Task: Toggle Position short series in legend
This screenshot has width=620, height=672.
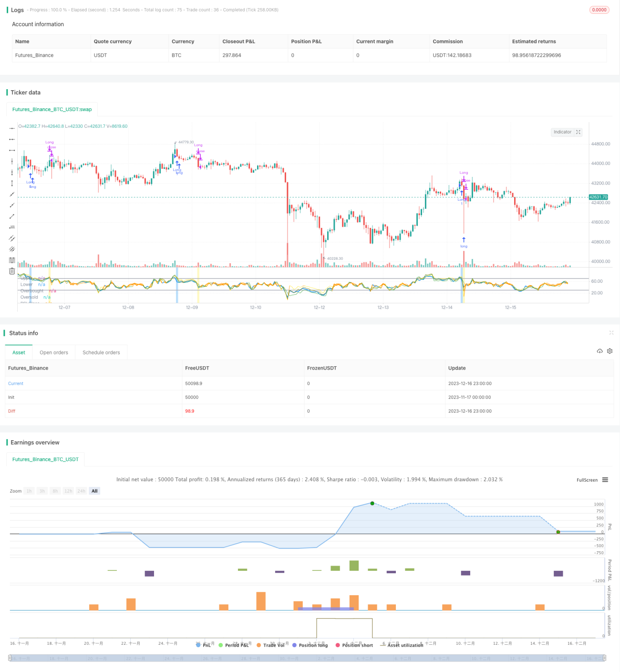Action: (x=354, y=645)
